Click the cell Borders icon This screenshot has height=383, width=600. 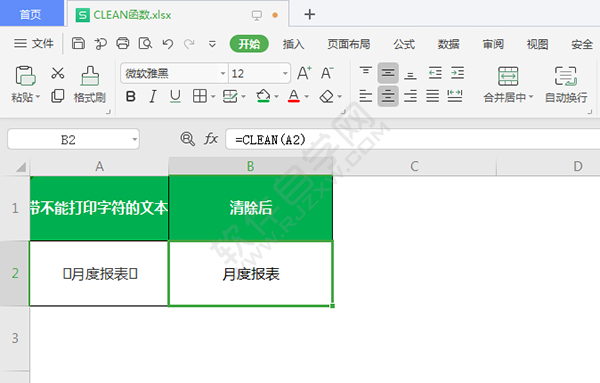[200, 96]
